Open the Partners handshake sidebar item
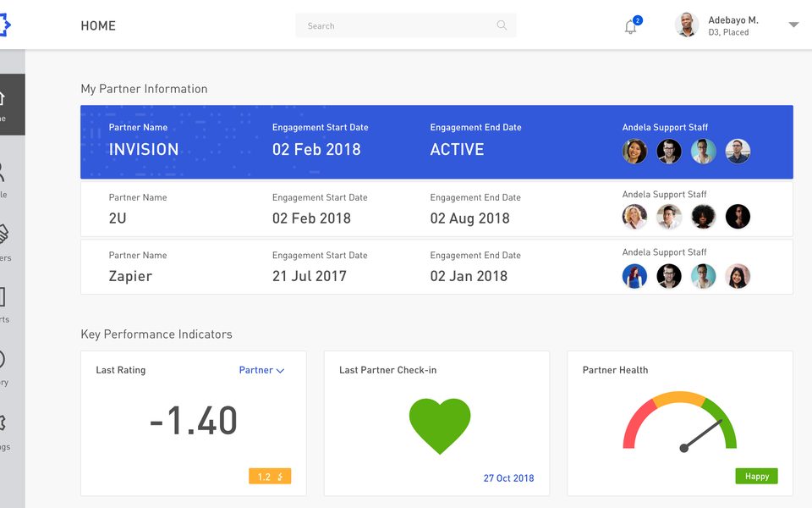Viewport: 812px width, 508px height. pyautogui.click(x=4, y=241)
